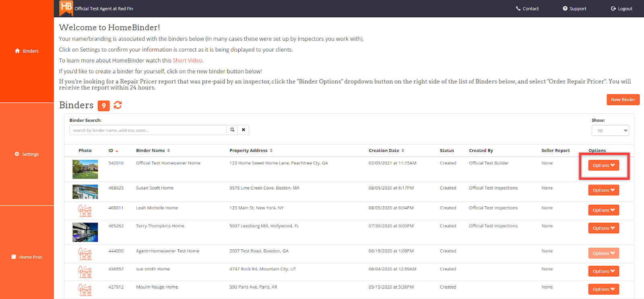Select binder name Official Test Homeowner Home
The width and height of the screenshot is (644, 299).
[x=168, y=163]
